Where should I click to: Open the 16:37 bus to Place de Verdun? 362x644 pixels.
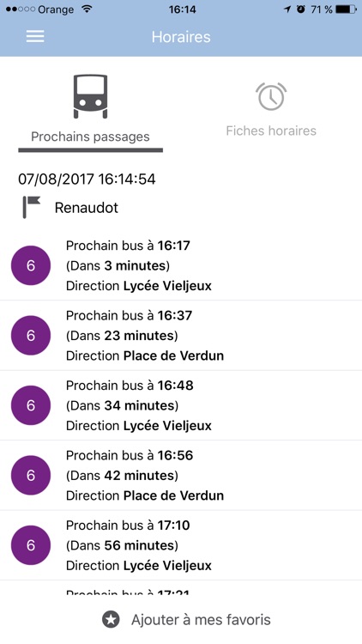tap(181, 336)
